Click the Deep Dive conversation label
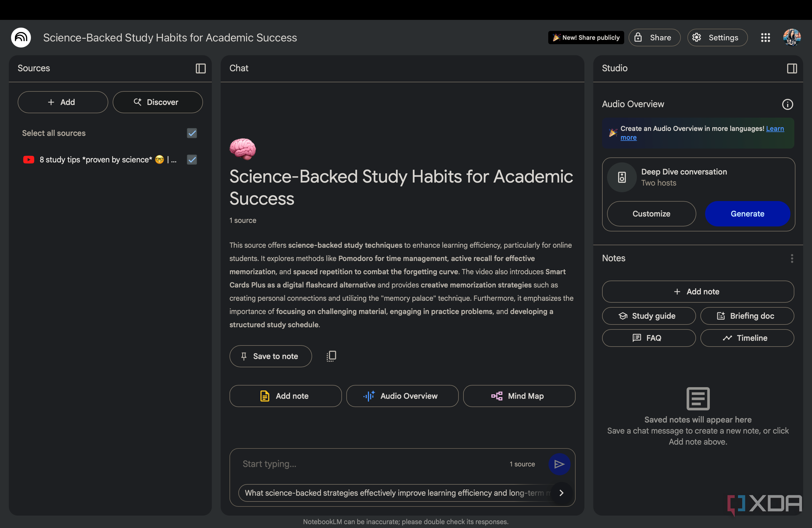 click(684, 172)
